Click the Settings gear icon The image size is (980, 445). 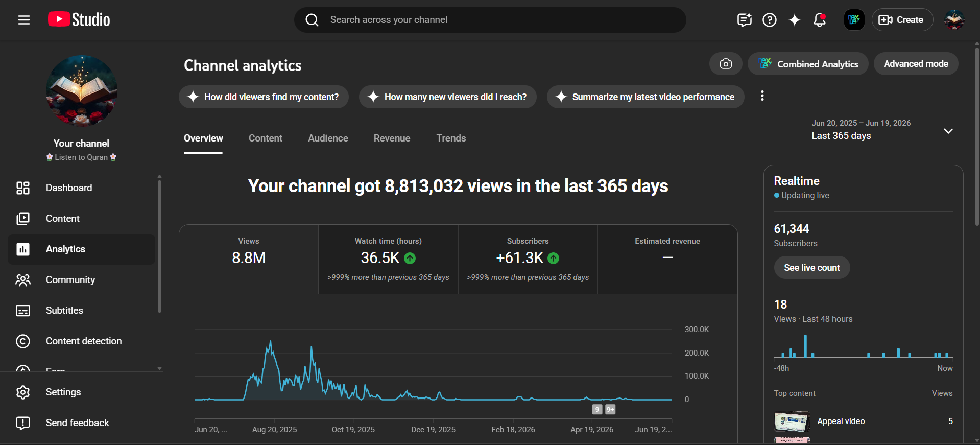pyautogui.click(x=23, y=392)
